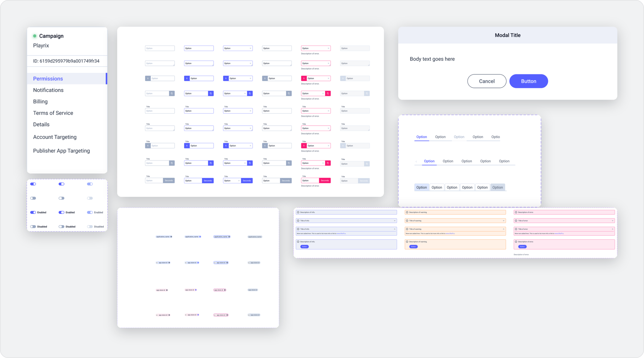Remove pink outlined chip without Apple logo
The image size is (644, 358).
click(x=225, y=290)
